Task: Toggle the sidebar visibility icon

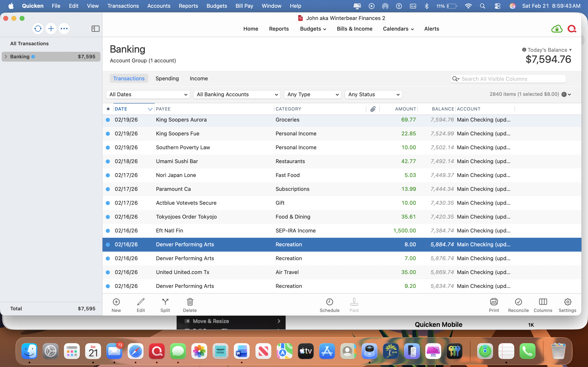Action: (95, 29)
